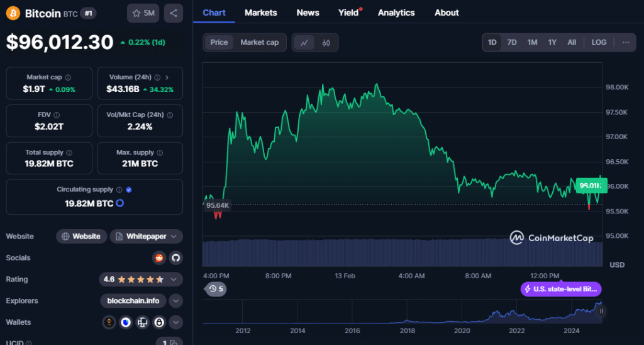Image resolution: width=644 pixels, height=345 pixels.
Task: Expand the Rating 4.6 dropdown
Action: (174, 280)
